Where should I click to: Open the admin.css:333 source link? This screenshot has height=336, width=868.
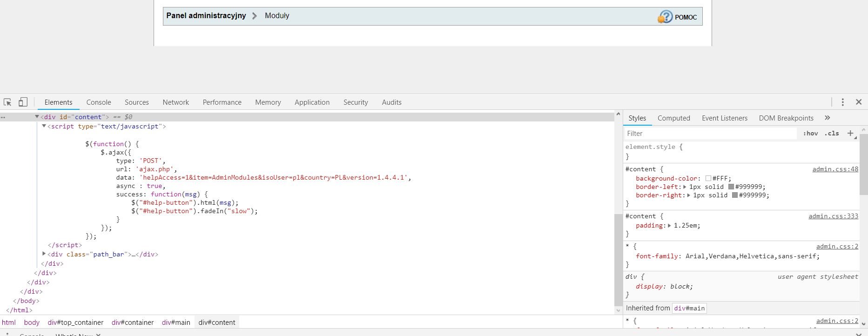834,216
